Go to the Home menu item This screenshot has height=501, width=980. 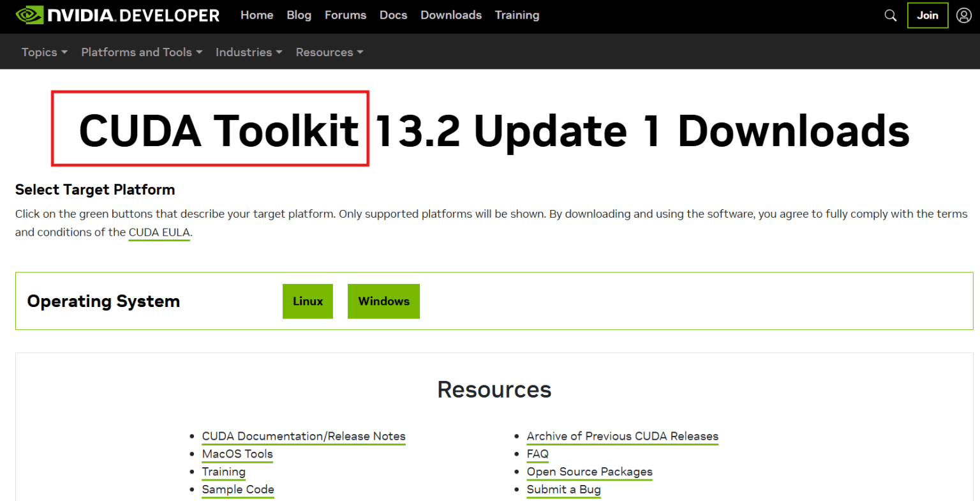pyautogui.click(x=257, y=15)
